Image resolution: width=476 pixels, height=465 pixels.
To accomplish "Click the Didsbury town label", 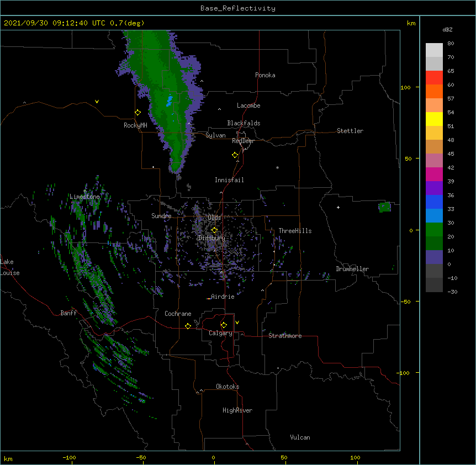I will click(x=211, y=238).
